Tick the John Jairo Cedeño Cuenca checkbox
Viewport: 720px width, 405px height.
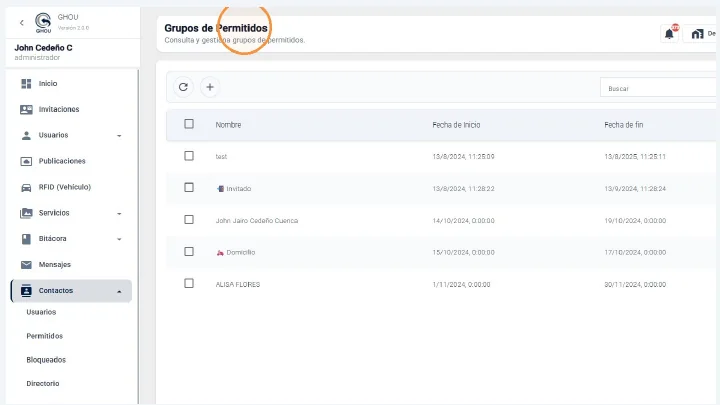pyautogui.click(x=189, y=219)
